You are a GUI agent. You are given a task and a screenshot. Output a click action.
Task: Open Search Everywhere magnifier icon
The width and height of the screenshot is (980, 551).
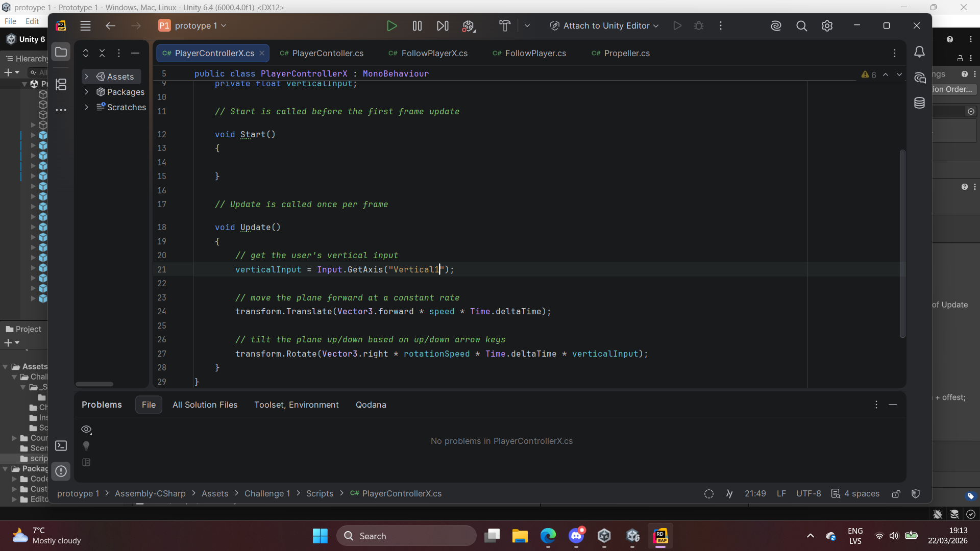801,26
